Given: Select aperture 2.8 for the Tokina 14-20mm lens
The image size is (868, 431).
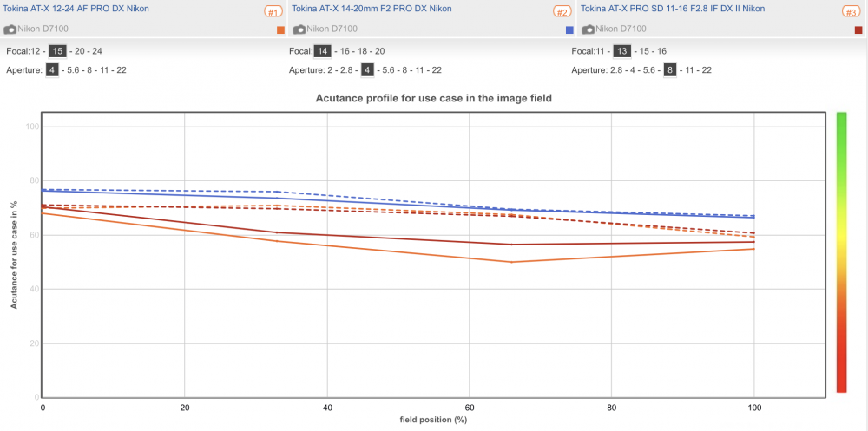Looking at the screenshot, I should pyautogui.click(x=346, y=70).
